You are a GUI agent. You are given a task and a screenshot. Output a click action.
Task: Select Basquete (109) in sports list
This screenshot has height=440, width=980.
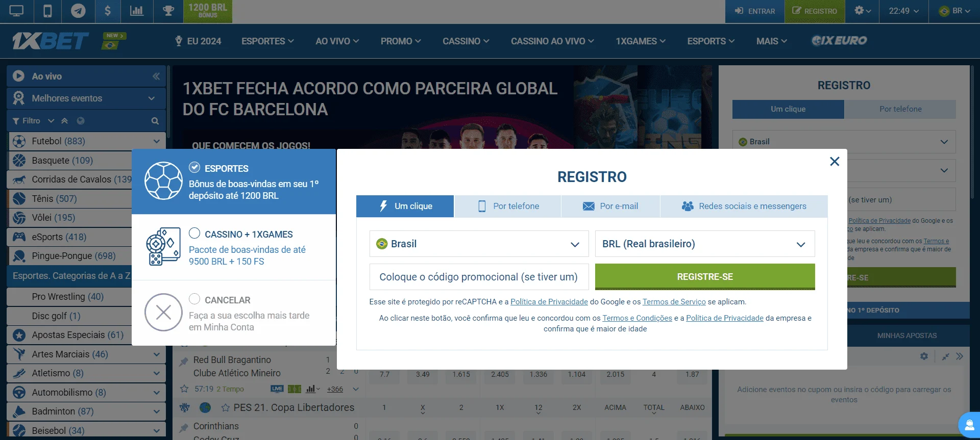click(62, 161)
